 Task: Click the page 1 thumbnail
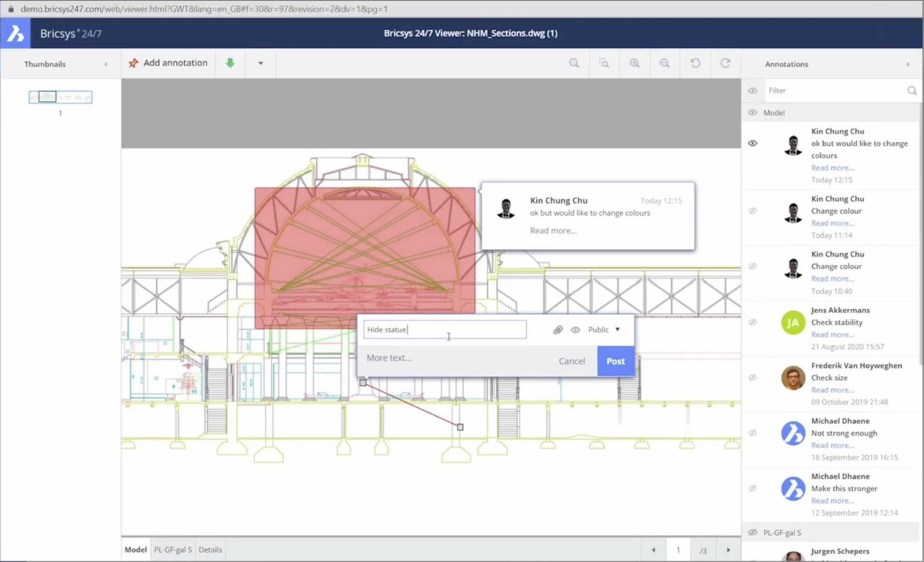[x=60, y=97]
